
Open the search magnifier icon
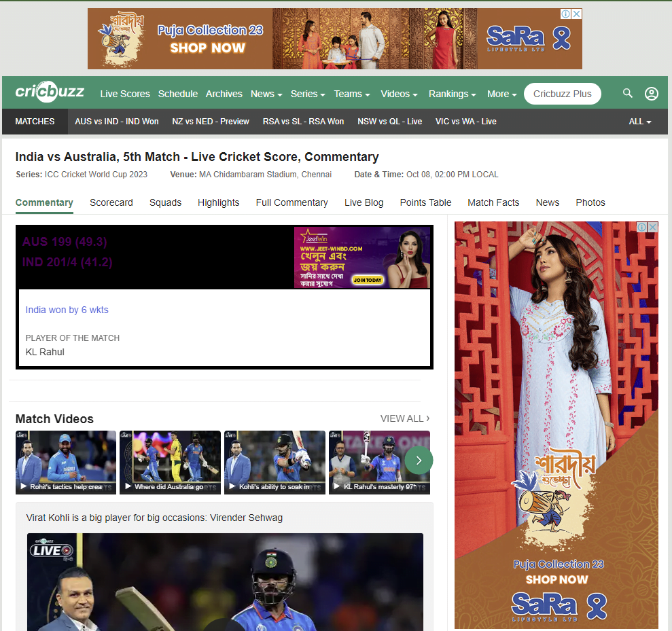coord(627,93)
